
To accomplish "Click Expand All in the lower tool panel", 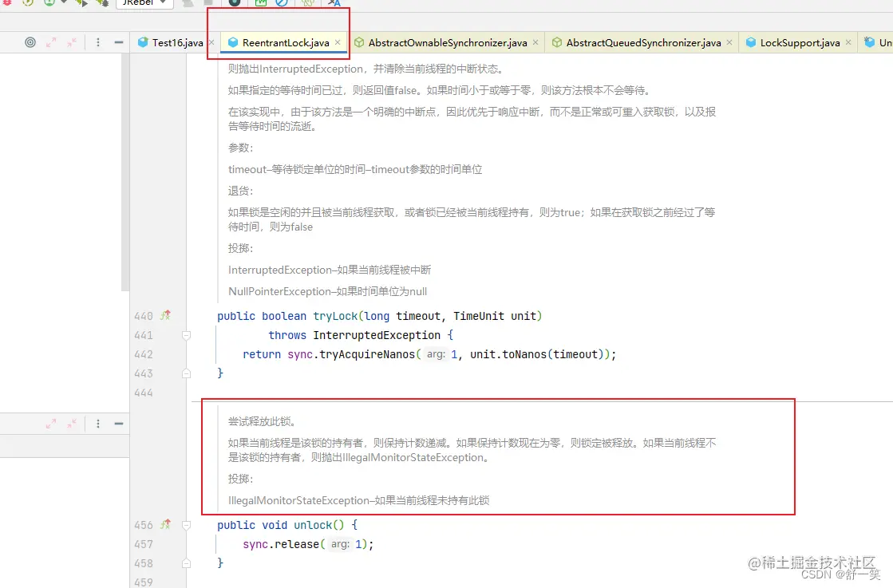I will click(x=51, y=424).
